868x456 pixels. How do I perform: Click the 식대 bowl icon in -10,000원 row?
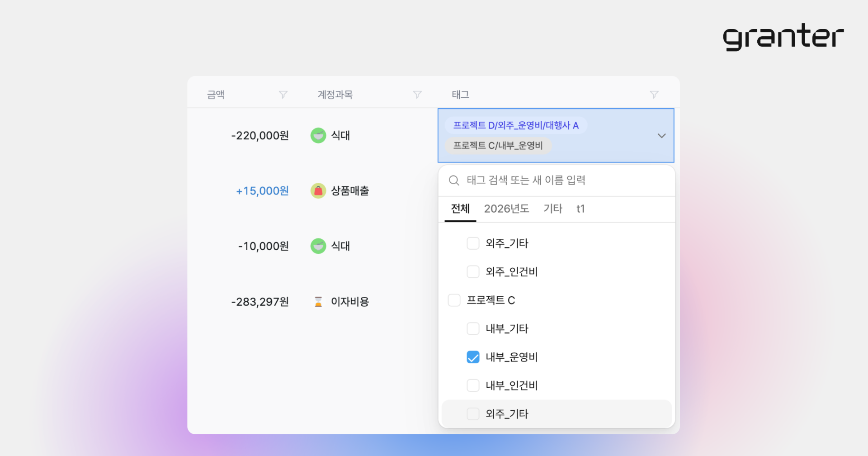[x=318, y=246]
